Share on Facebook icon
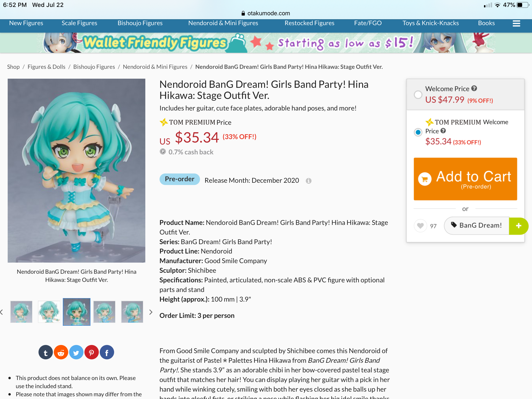Viewport: 532px width, 399px height. coord(107,352)
